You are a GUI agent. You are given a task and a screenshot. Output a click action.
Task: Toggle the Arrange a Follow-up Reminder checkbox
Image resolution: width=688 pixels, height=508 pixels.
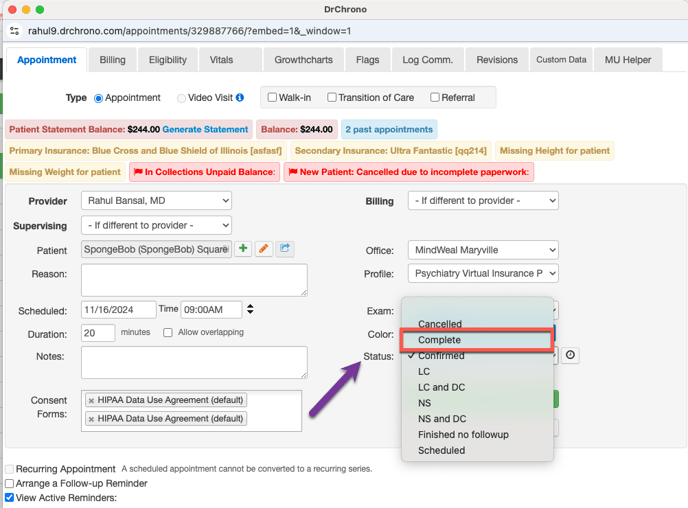[x=10, y=483]
